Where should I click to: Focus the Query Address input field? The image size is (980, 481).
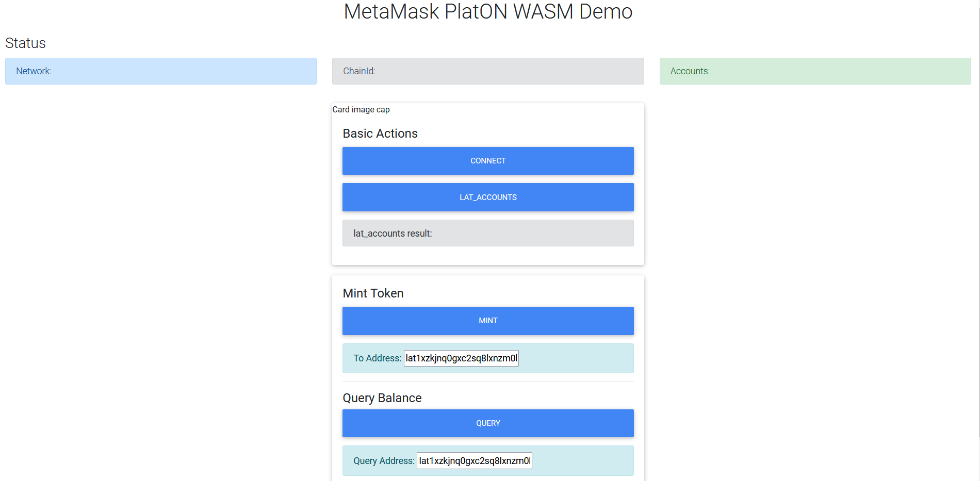pos(475,461)
